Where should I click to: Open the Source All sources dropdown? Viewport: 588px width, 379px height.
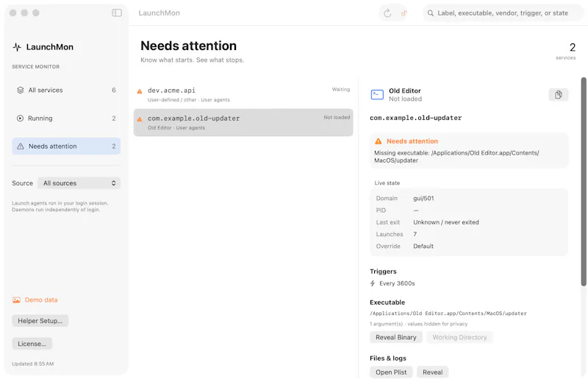(x=79, y=183)
